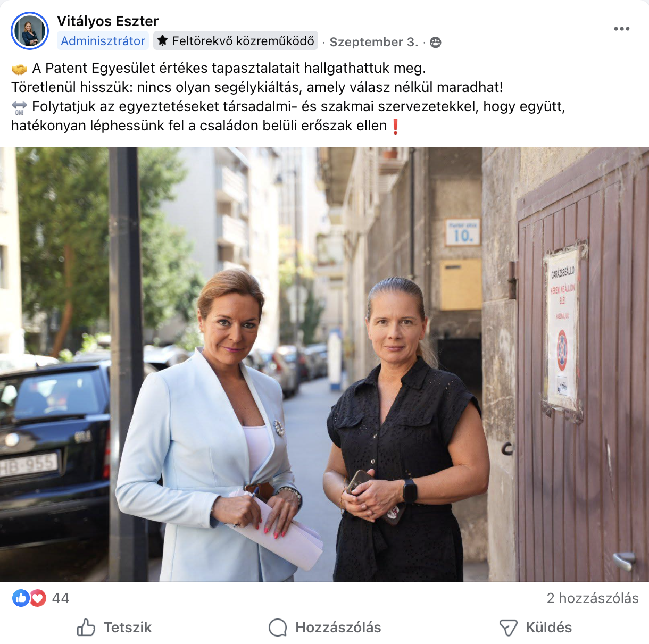This screenshot has width=649, height=644.
Task: Click the blue like reaction icon
Action: [21, 598]
